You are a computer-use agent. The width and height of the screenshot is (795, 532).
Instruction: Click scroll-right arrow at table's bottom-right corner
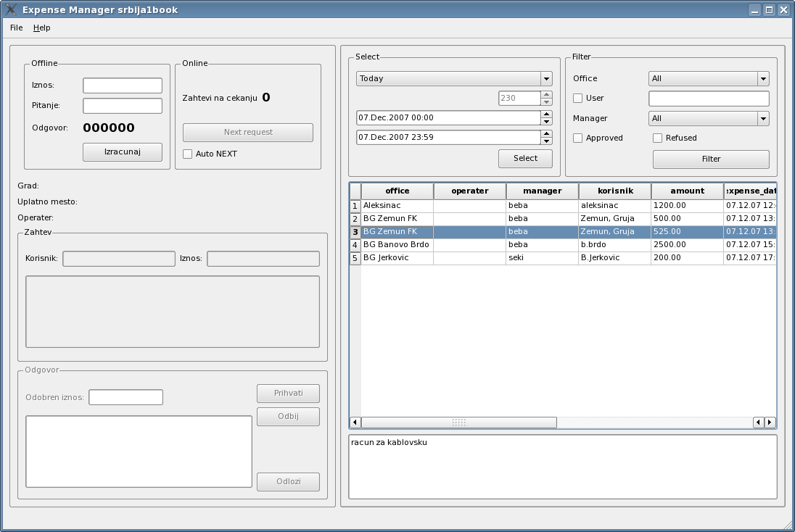770,423
